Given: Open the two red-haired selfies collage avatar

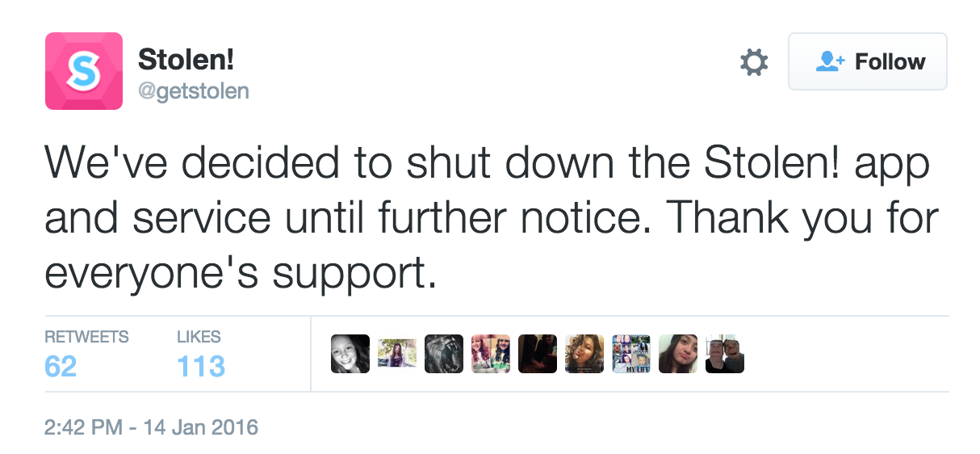Looking at the screenshot, I should tap(491, 354).
